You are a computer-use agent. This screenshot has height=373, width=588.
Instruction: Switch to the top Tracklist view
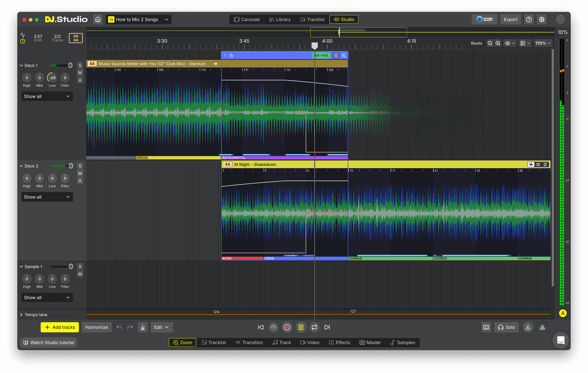point(312,19)
